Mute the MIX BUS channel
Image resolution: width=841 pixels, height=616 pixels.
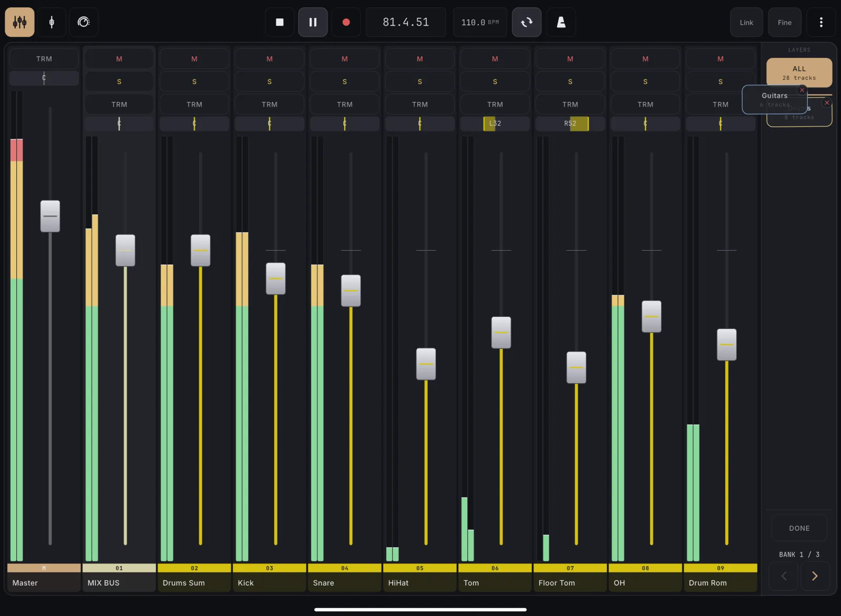coord(119,59)
